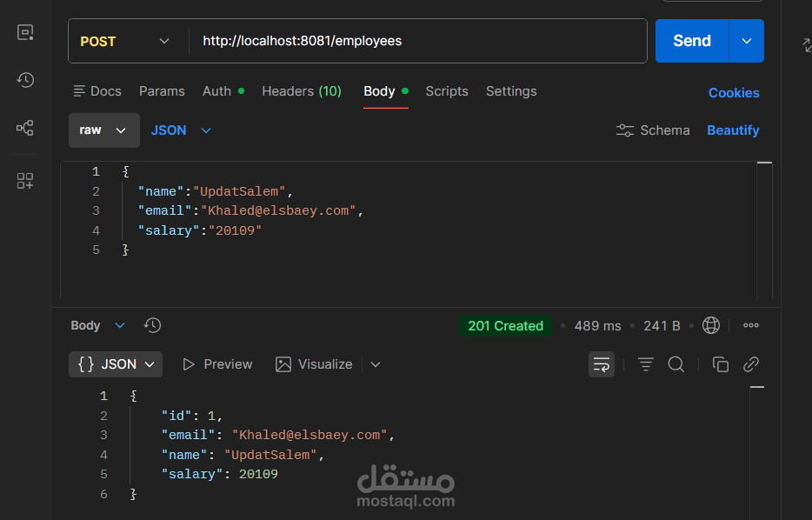This screenshot has height=520, width=812.
Task: Click the request body editor scrollbar
Action: [764, 230]
